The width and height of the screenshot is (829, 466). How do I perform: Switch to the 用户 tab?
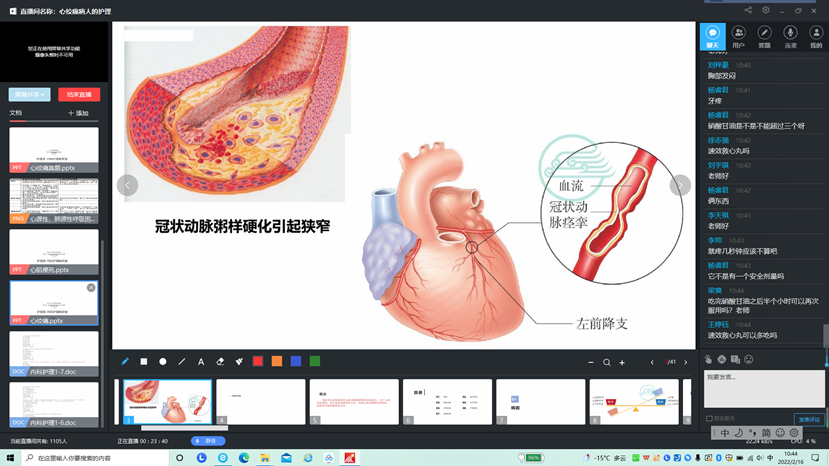[x=738, y=37]
